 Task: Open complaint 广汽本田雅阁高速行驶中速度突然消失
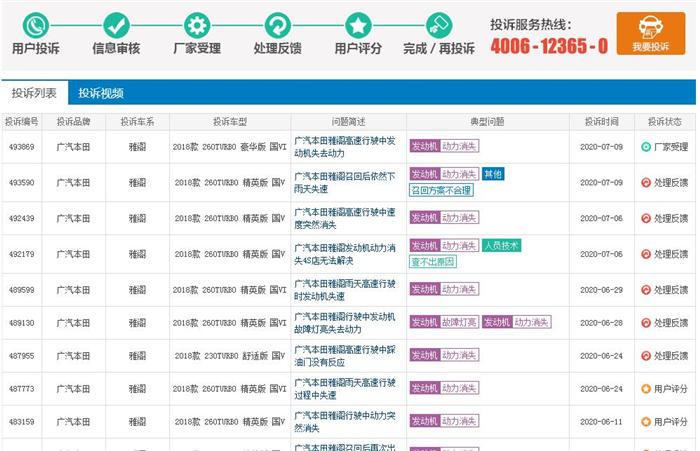tap(345, 218)
